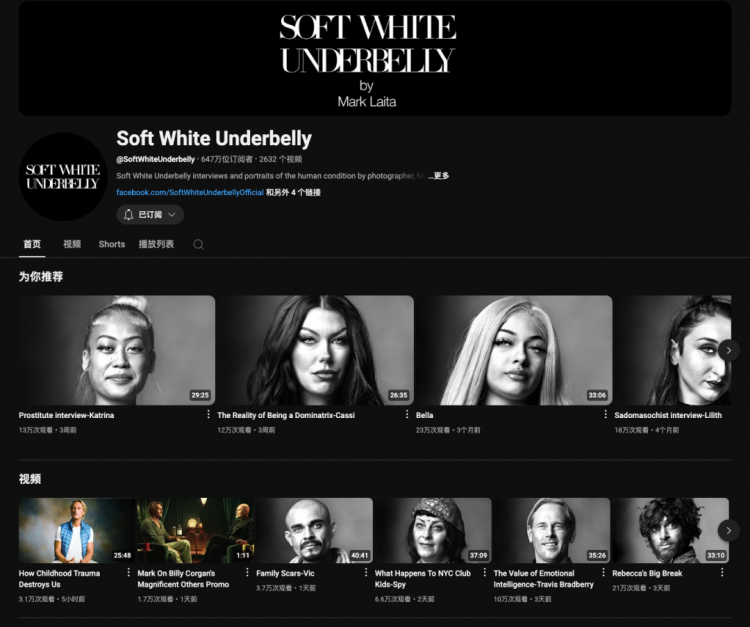
Task: Click the 2632 个视频 video count
Action: 280,159
